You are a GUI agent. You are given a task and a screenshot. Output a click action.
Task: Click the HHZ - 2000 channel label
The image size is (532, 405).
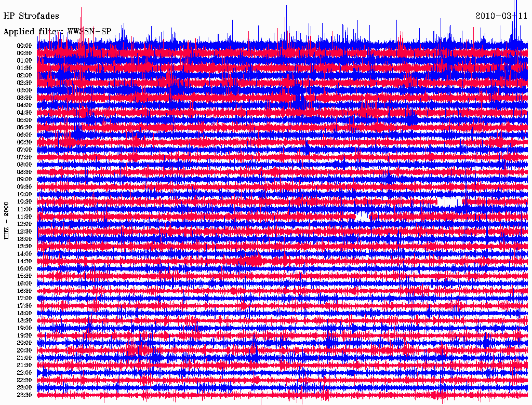(6, 221)
